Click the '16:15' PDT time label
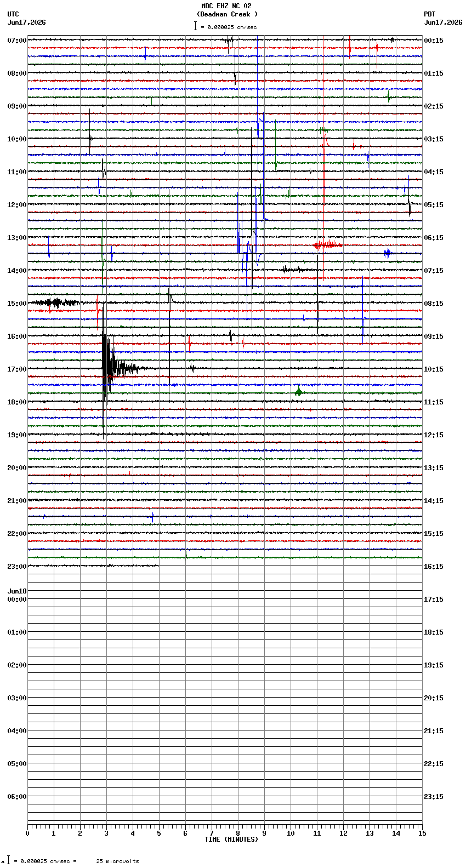This screenshot has width=466, height=868. [x=434, y=567]
